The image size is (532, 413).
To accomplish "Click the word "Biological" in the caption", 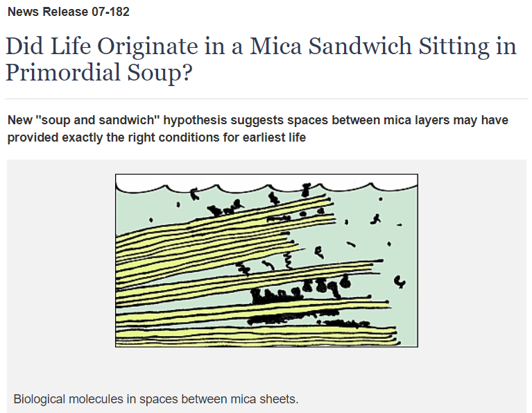I will click(40, 398).
